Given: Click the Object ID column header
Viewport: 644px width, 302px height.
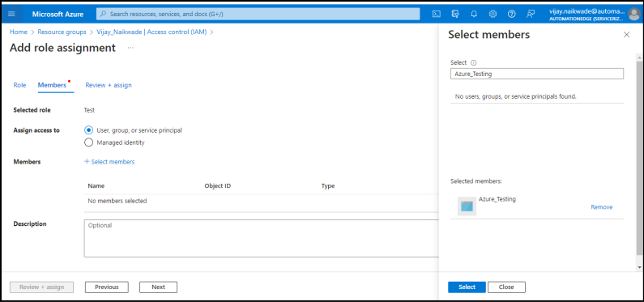Looking at the screenshot, I should tap(218, 186).
